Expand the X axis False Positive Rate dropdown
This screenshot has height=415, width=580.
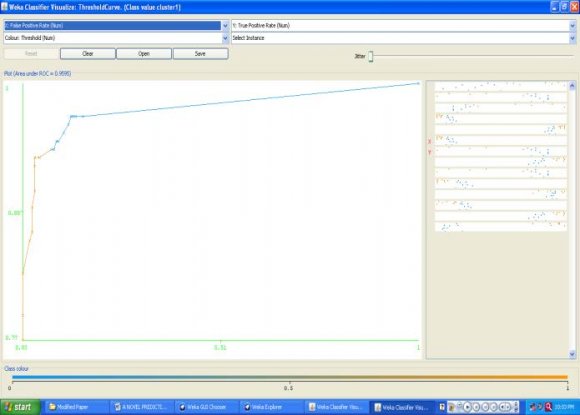(x=225, y=26)
